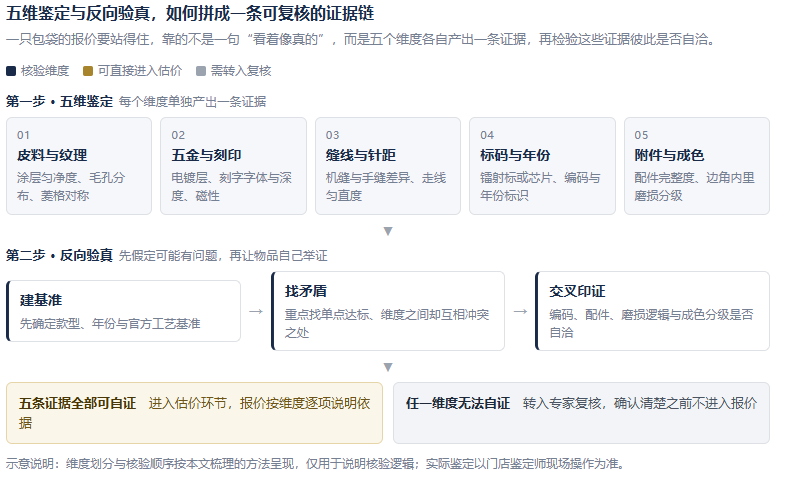785x488 pixels.
Task: Select the 03 缝线与针距 card
Action: tap(388, 166)
